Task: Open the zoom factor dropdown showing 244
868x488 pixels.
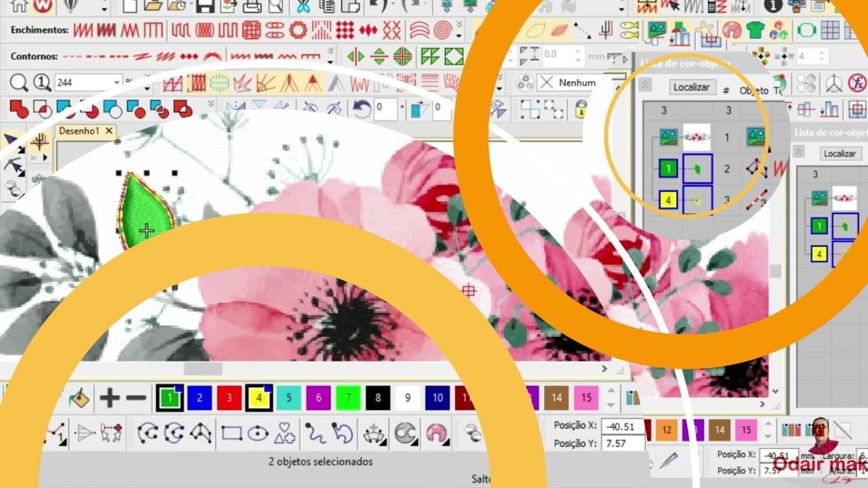Action: tap(117, 83)
